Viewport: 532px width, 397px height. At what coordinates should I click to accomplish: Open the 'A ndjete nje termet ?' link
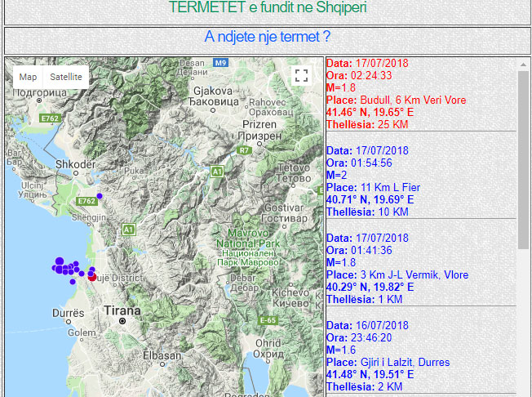click(267, 37)
